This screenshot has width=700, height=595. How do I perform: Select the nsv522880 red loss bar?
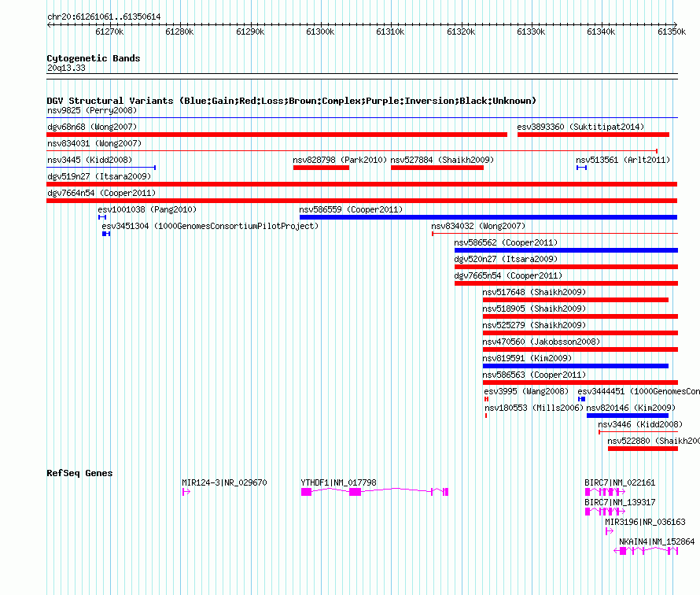coord(643,449)
